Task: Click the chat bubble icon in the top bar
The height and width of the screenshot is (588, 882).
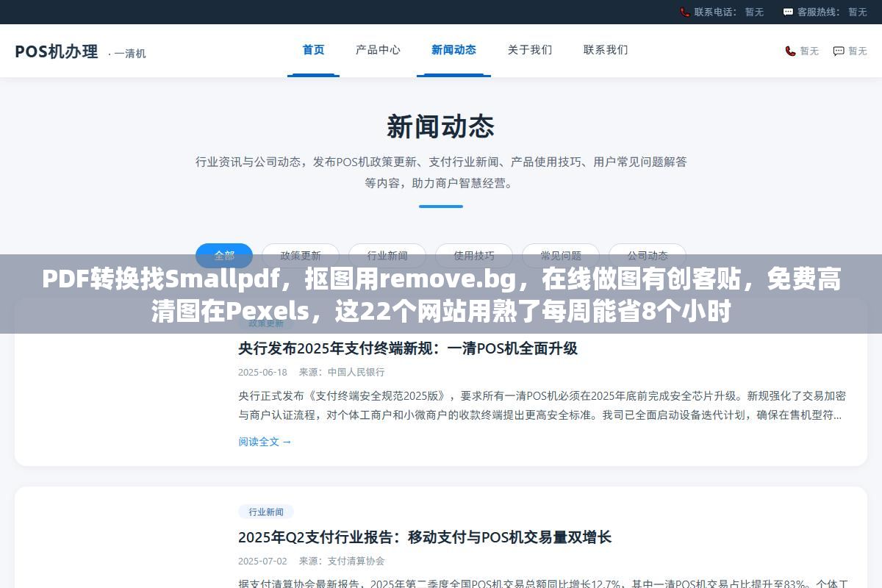Action: tap(789, 12)
